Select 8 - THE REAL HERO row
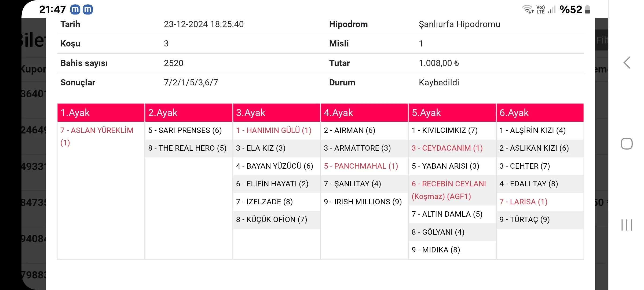 [x=187, y=148]
